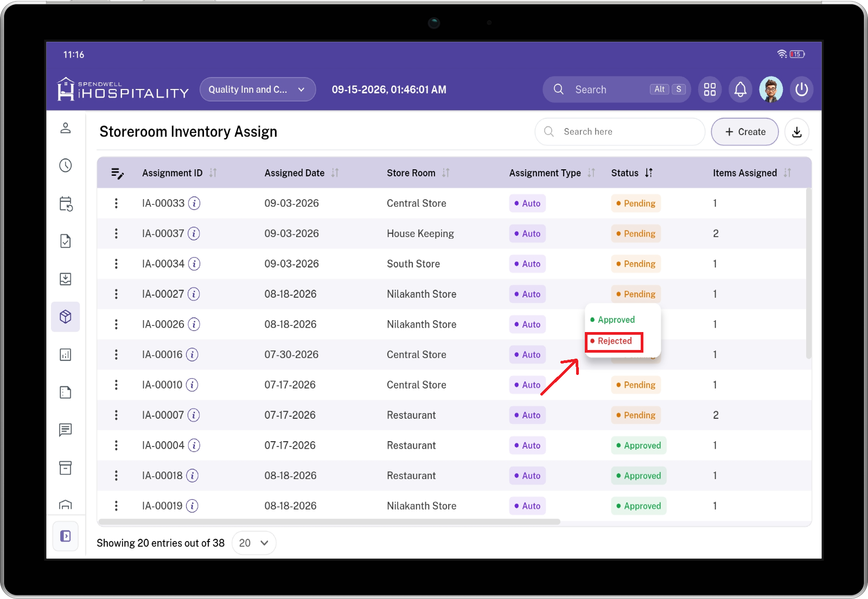Open row actions for IA-00037
868x599 pixels.
pyautogui.click(x=116, y=234)
